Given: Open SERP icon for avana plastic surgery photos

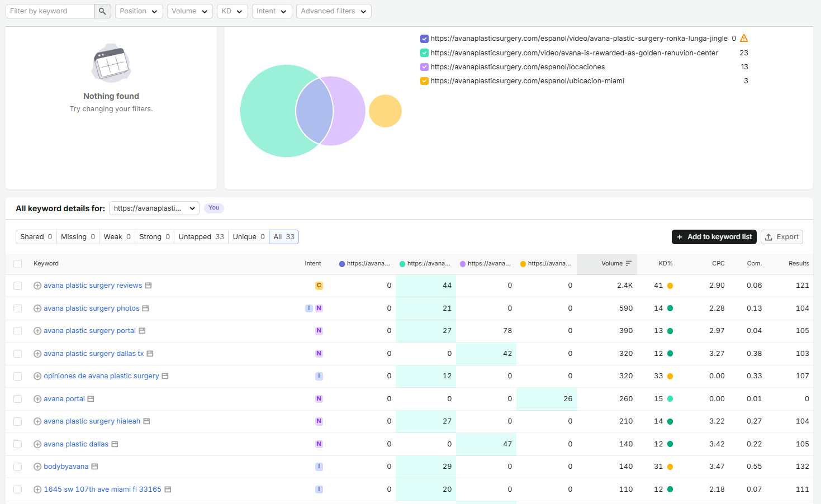Looking at the screenshot, I should pyautogui.click(x=145, y=308).
